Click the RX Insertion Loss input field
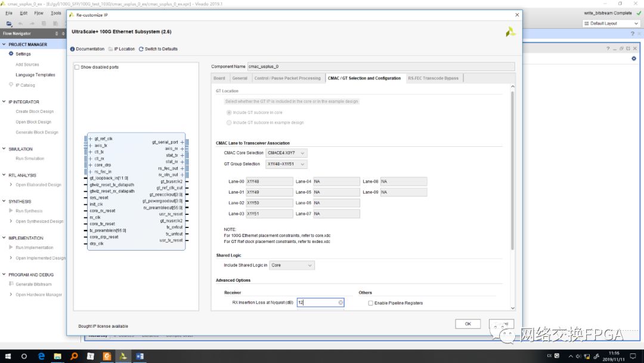Viewport: 644px width, 363px height. [320, 303]
